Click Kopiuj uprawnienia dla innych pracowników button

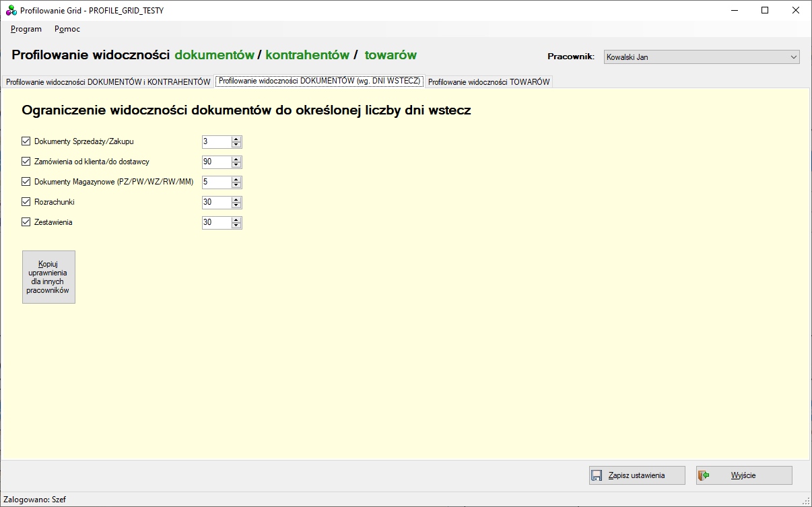pos(48,277)
